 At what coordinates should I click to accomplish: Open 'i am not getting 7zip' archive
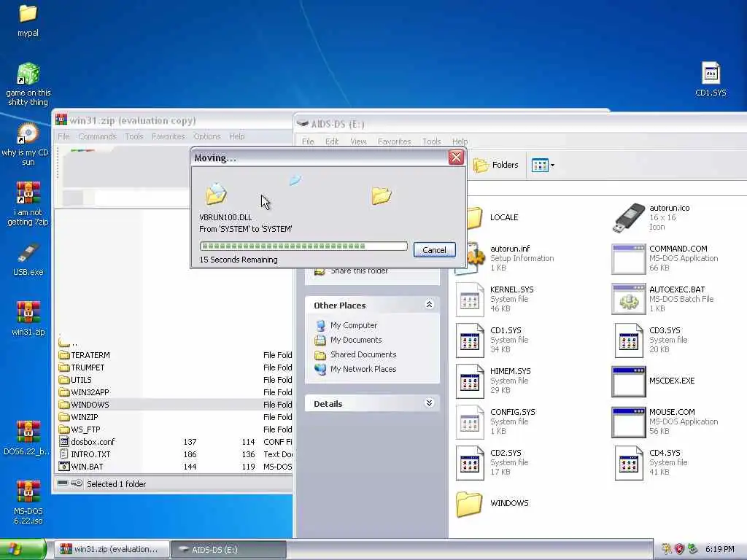(x=28, y=204)
